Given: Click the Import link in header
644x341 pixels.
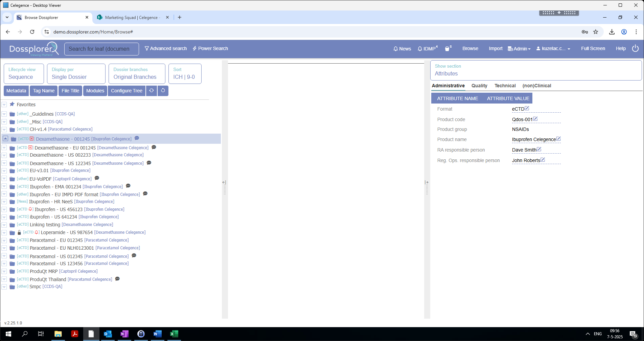Looking at the screenshot, I should coord(496,48).
